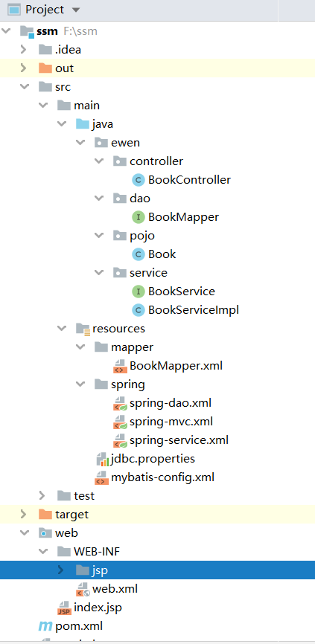Click the web resource root folder icon
Viewport: 315px width, 644px height.
(x=45, y=533)
